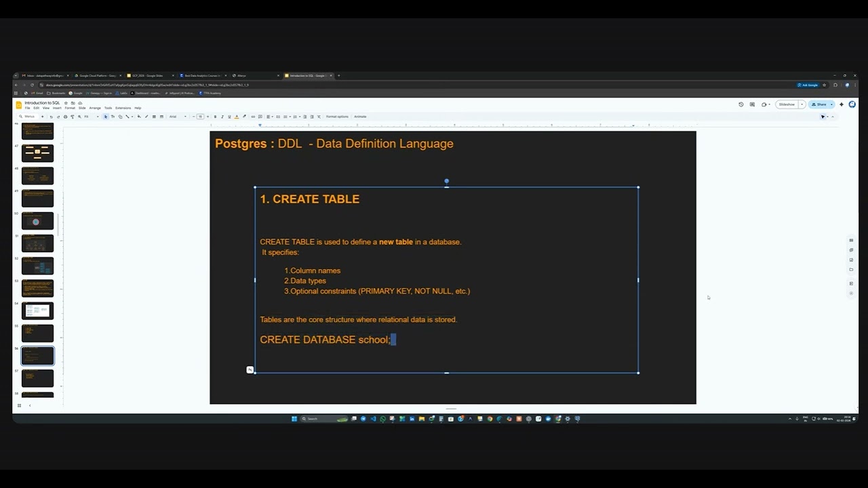Click the Share button
This screenshot has height=488, width=868.
click(818, 104)
